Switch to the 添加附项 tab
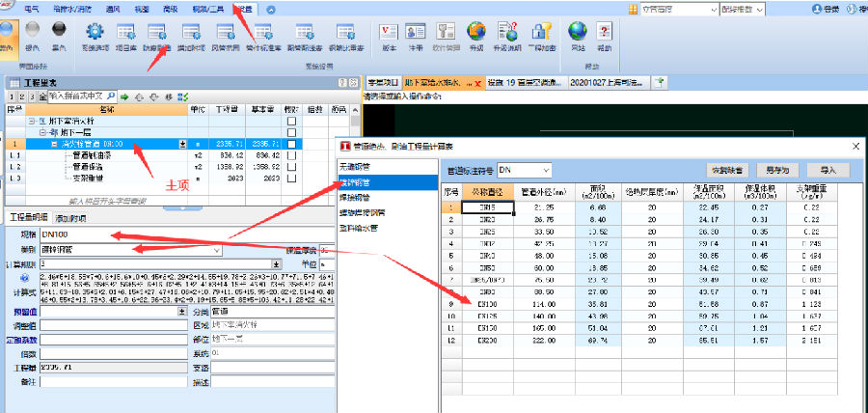 point(71,218)
